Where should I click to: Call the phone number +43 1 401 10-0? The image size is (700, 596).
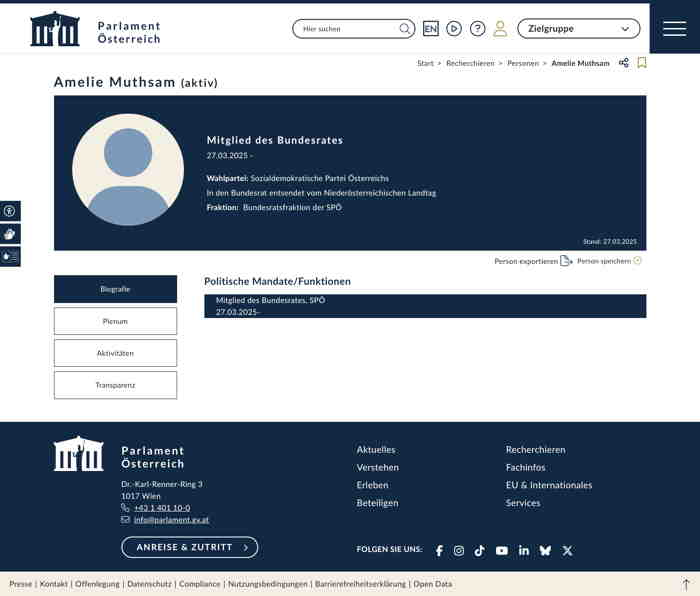coord(162,508)
